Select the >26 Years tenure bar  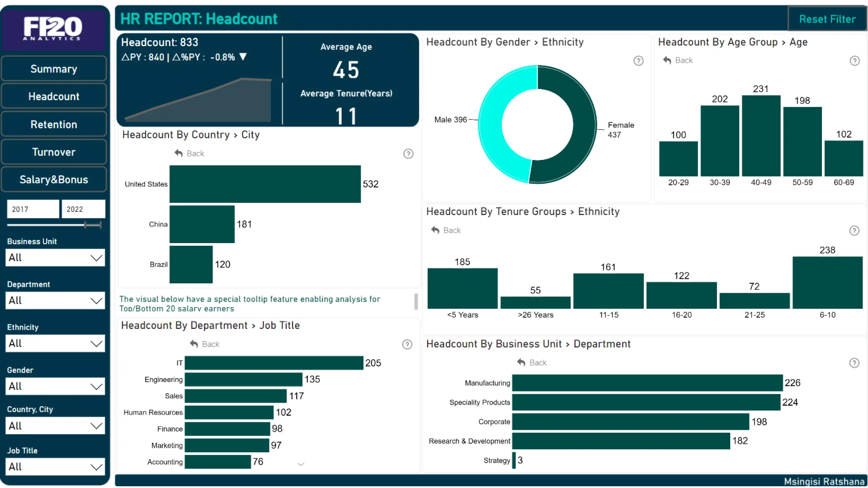pyautogui.click(x=535, y=303)
